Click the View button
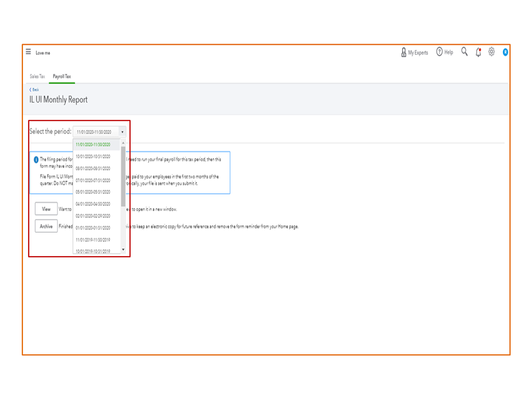Screen dimensions: 532x399 [x=46, y=209]
